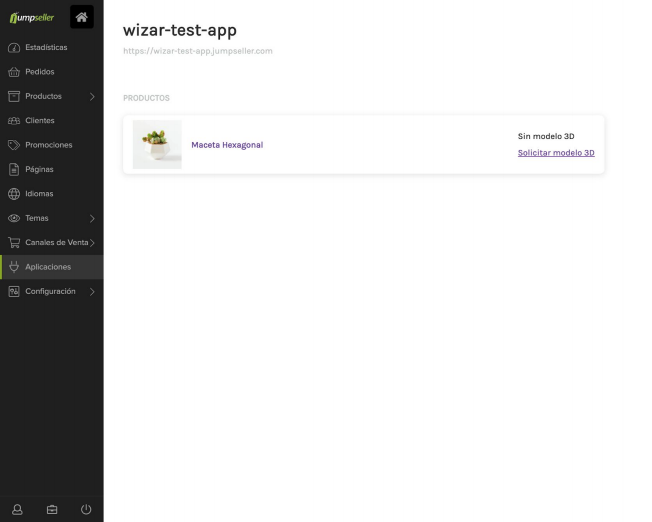Click the 'Sin modelo 3D' status text

point(546,136)
